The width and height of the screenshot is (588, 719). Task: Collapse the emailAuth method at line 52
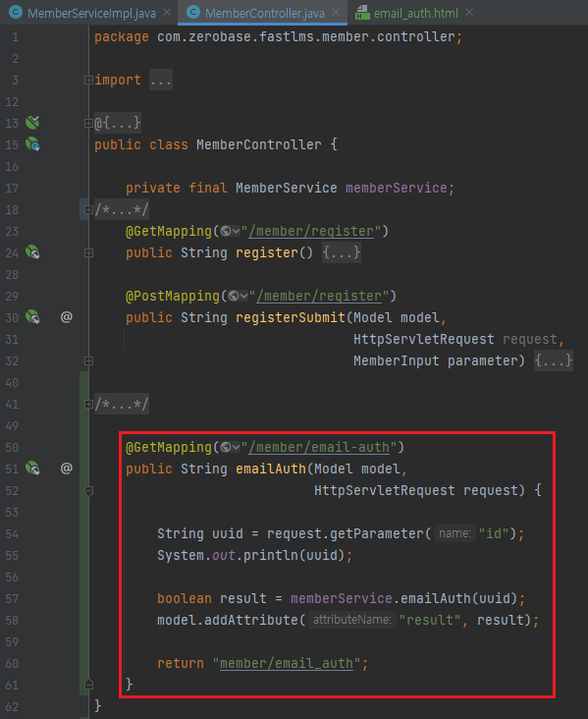click(x=89, y=491)
